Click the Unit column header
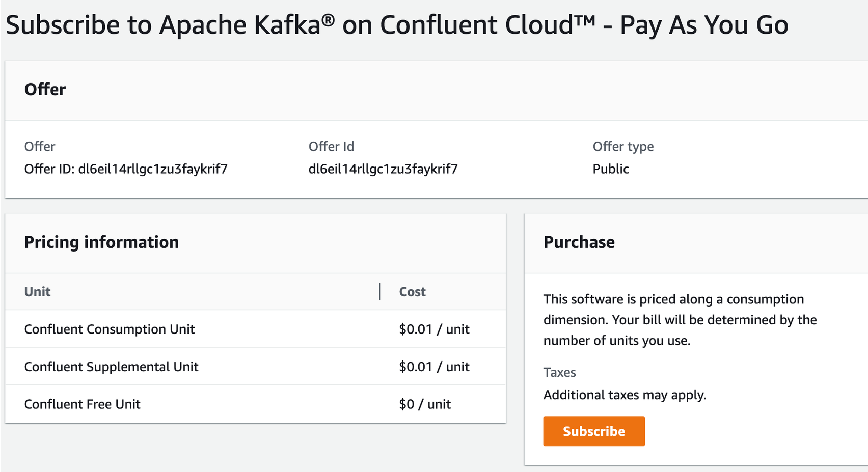Screen dimensions: 868x472 point(37,291)
